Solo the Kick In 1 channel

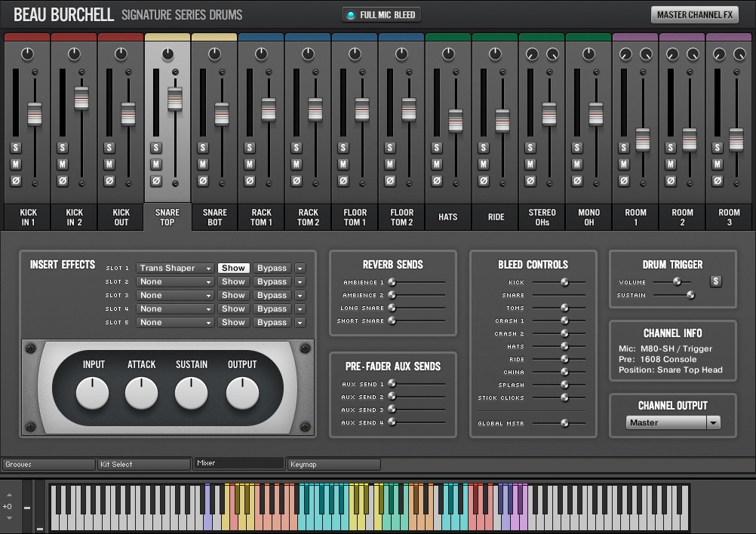[x=16, y=148]
